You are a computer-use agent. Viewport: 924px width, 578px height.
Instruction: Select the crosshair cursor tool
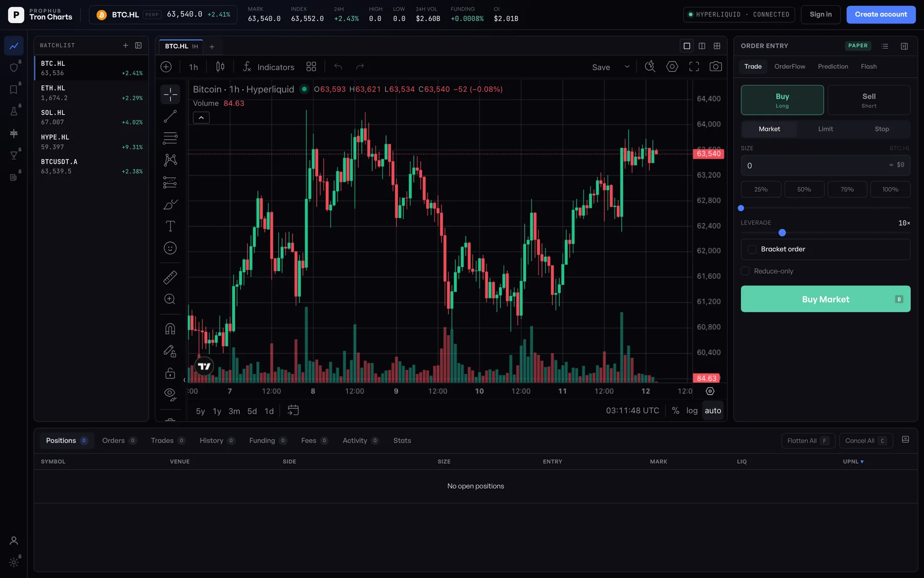pyautogui.click(x=170, y=95)
